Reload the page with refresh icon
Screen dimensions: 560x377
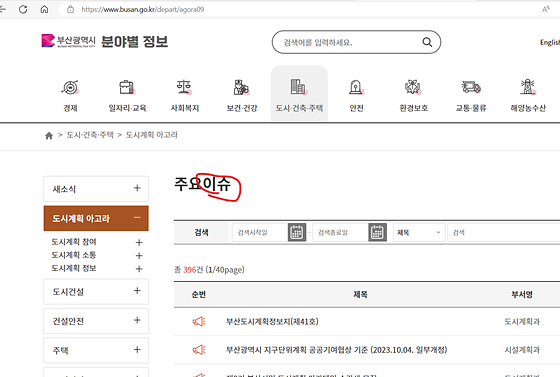[23, 9]
